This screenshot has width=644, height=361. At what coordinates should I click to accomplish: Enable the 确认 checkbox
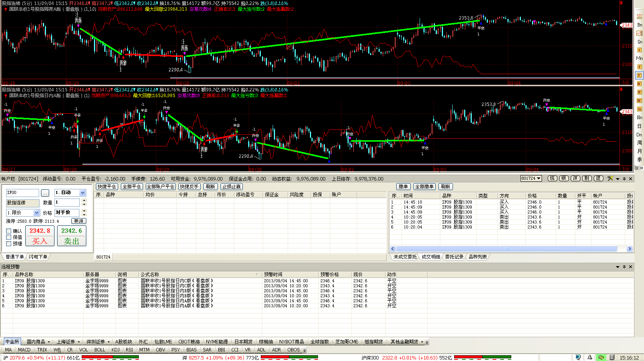click(x=9, y=231)
